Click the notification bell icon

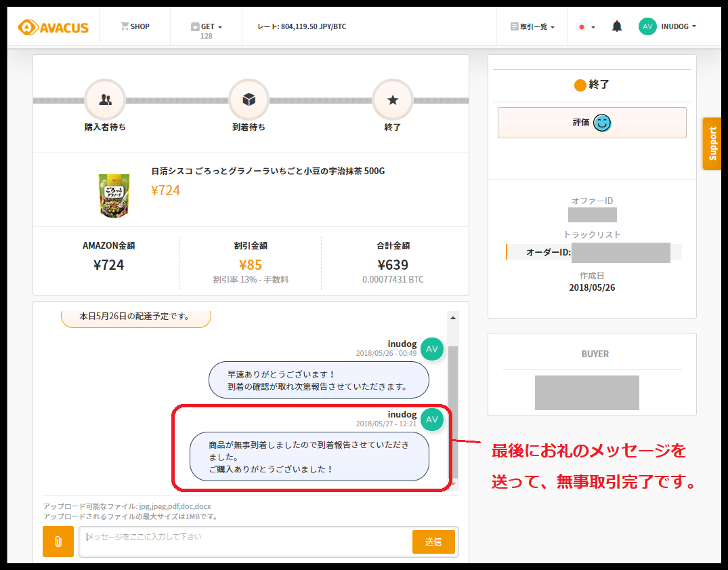pyautogui.click(x=617, y=26)
